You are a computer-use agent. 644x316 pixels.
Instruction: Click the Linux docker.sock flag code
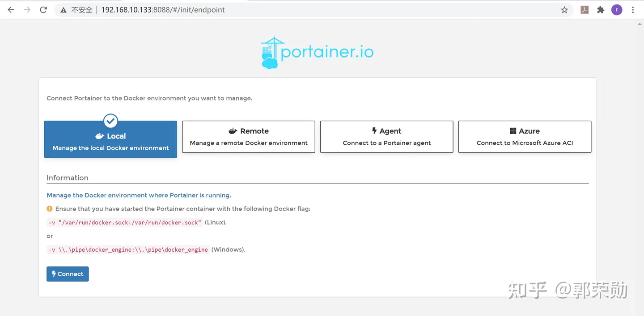pos(125,223)
